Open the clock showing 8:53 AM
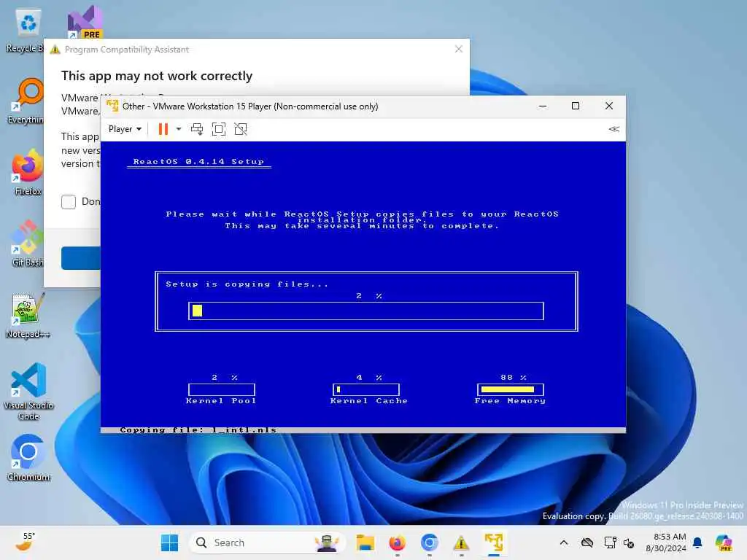The width and height of the screenshot is (747, 560). 666,542
